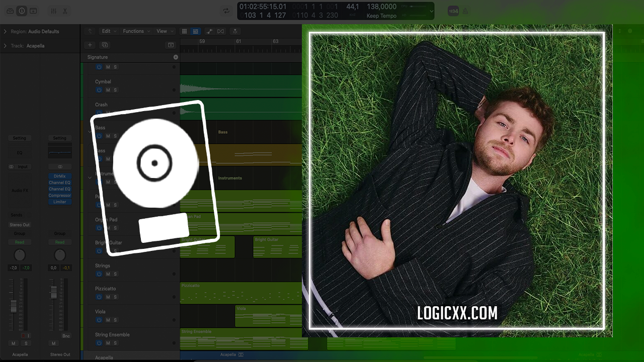Toggle power on the Viola track
This screenshot has width=644, height=362.
click(99, 320)
